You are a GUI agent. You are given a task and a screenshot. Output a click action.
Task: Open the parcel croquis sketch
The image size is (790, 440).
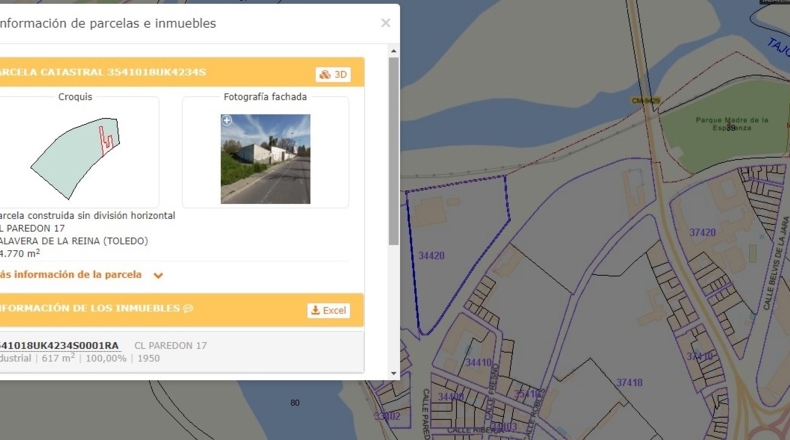[76, 158]
